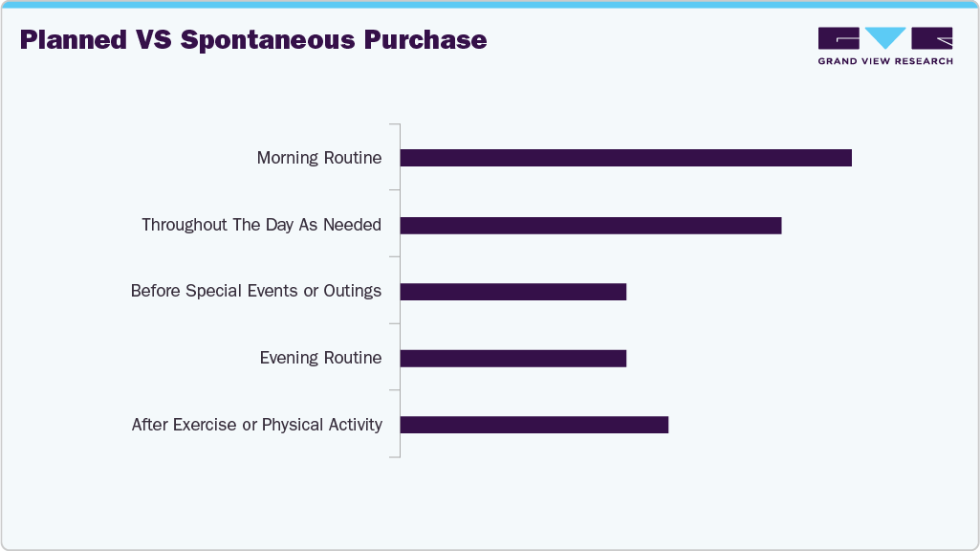This screenshot has width=980, height=551.
Task: Click the 'GRAND VIEW RESEARCH' logo text
Action: (x=885, y=61)
